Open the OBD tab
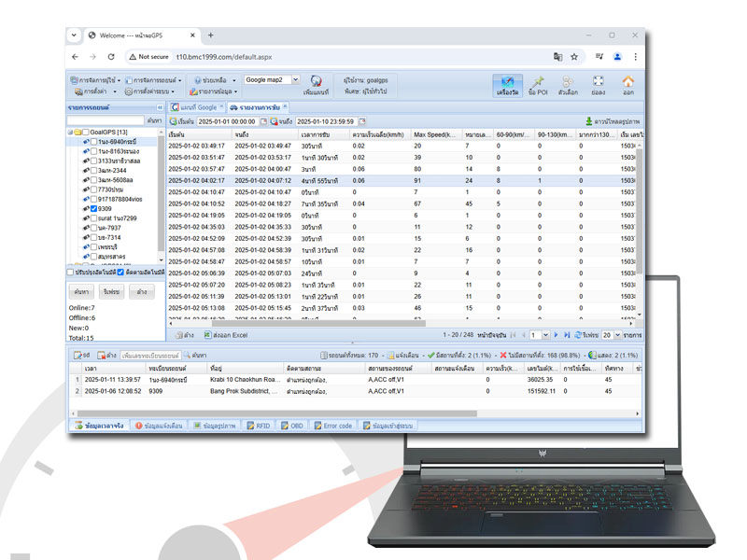Screen dimensions: 747x560 click(x=292, y=426)
